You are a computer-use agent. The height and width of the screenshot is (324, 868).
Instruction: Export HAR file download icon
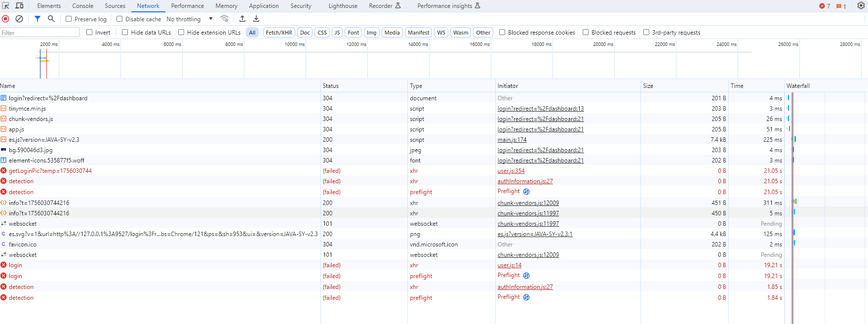pyautogui.click(x=256, y=19)
